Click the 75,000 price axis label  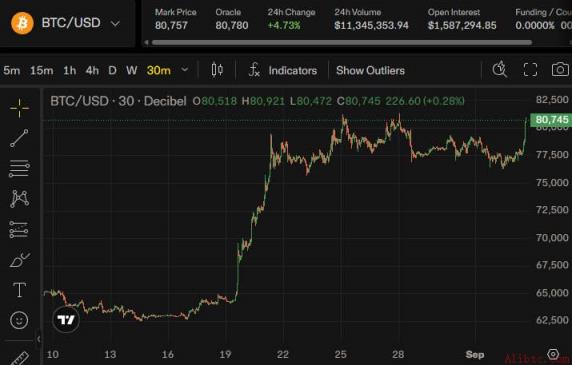(x=552, y=182)
